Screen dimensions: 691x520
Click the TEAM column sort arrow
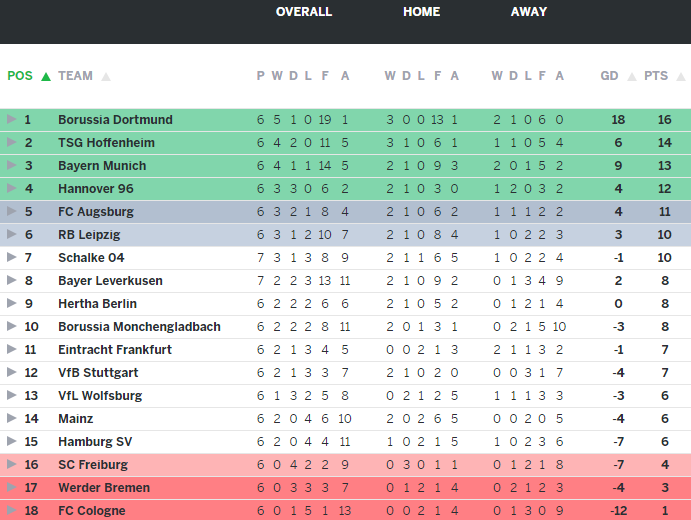(x=106, y=76)
